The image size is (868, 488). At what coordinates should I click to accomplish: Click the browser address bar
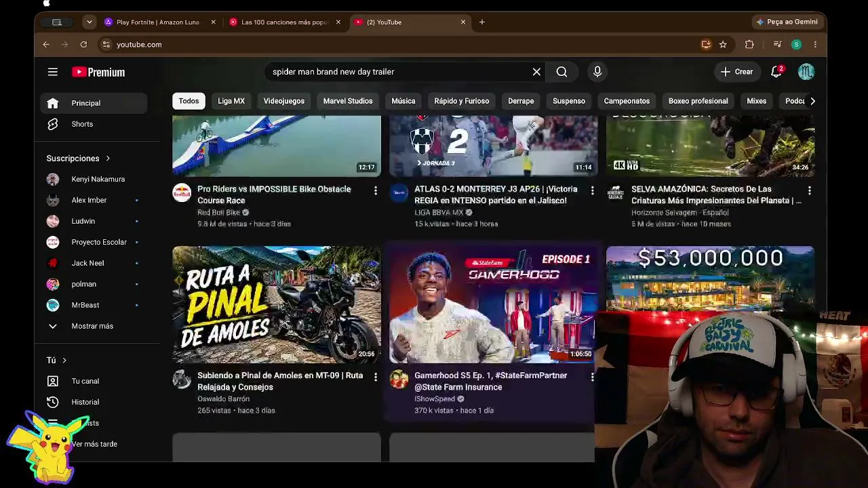click(407, 45)
